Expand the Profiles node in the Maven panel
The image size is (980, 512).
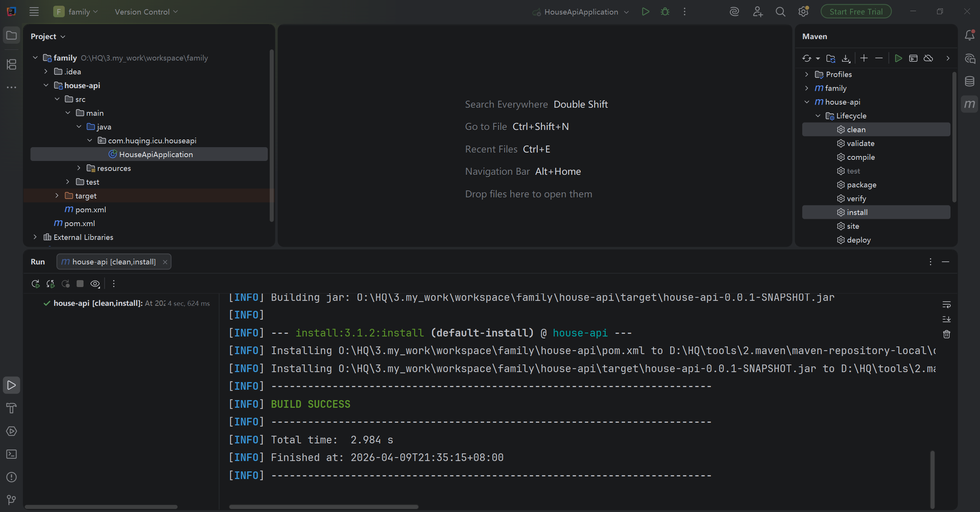pyautogui.click(x=806, y=74)
